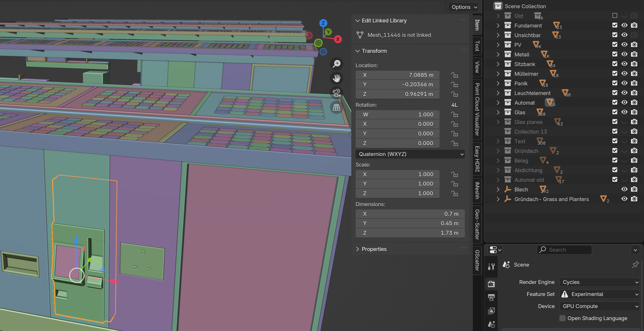Open the Device GPU Compute dropdown

(x=599, y=306)
